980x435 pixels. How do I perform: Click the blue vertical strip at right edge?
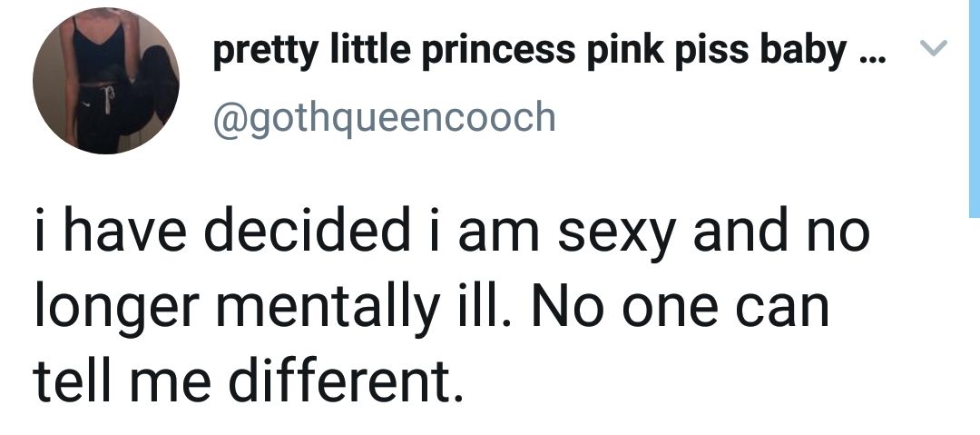[973, 107]
